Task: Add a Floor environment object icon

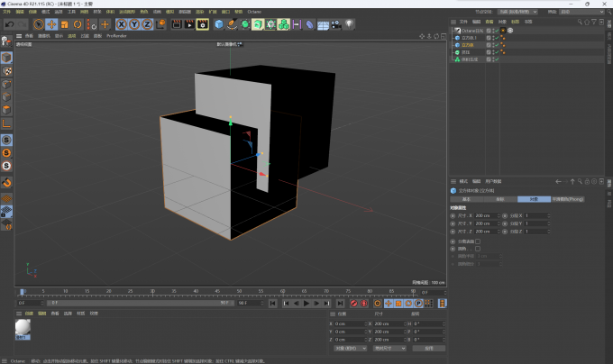Action: click(323, 25)
